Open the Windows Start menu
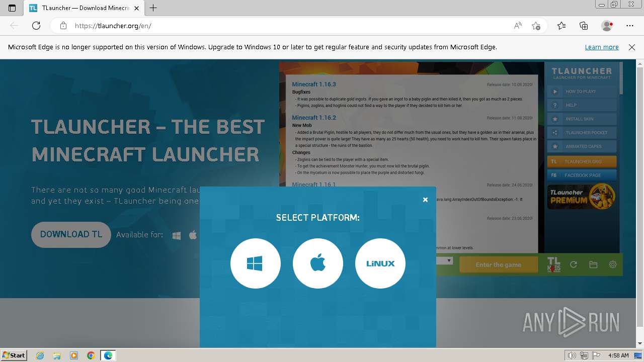644x362 pixels. [14, 355]
